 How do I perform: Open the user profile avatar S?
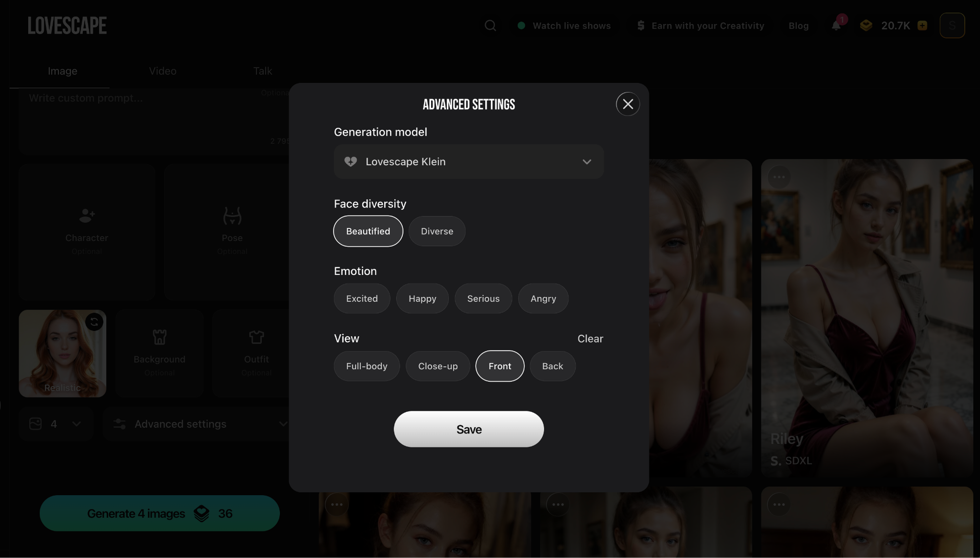(952, 25)
